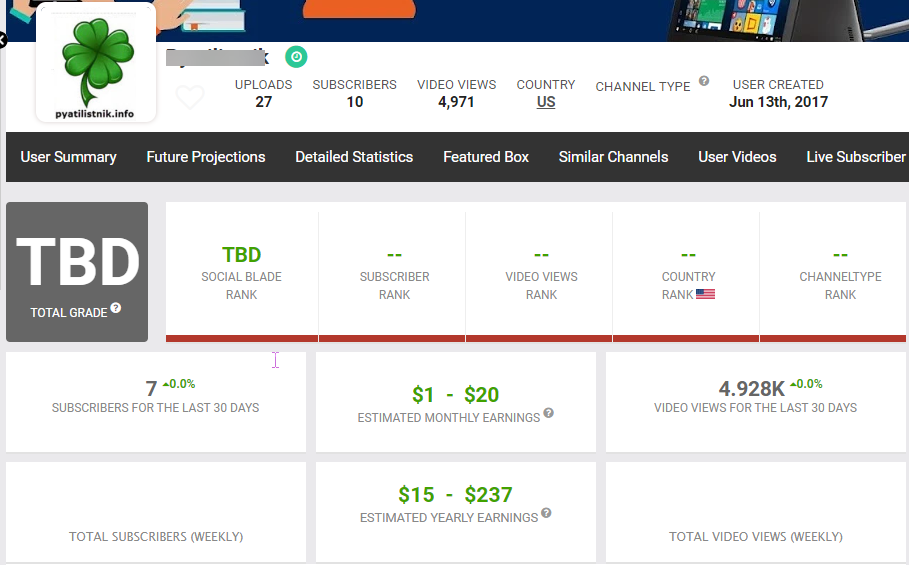909x565 pixels.
Task: Click help icon next to Estimated Yearly Earnings
Action: 547,514
